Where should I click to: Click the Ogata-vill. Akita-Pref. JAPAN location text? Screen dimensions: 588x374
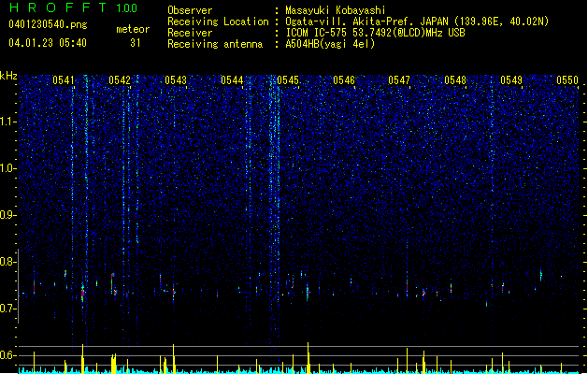coord(417,22)
